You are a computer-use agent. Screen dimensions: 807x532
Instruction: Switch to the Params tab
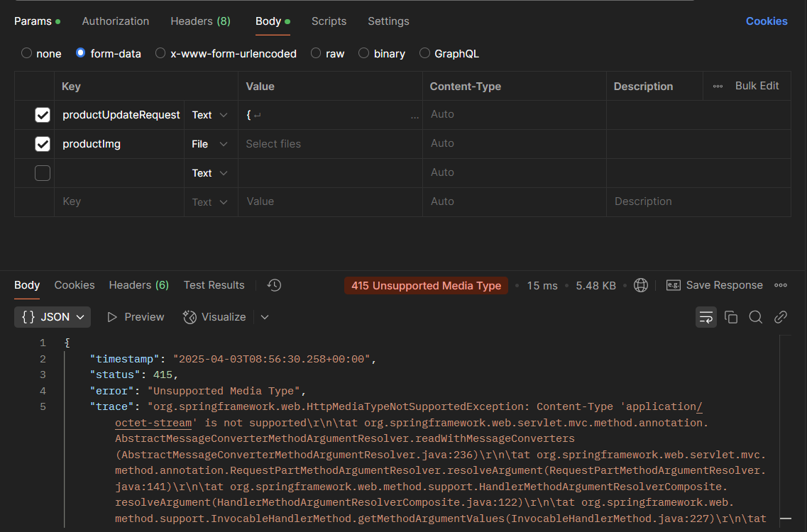point(37,21)
